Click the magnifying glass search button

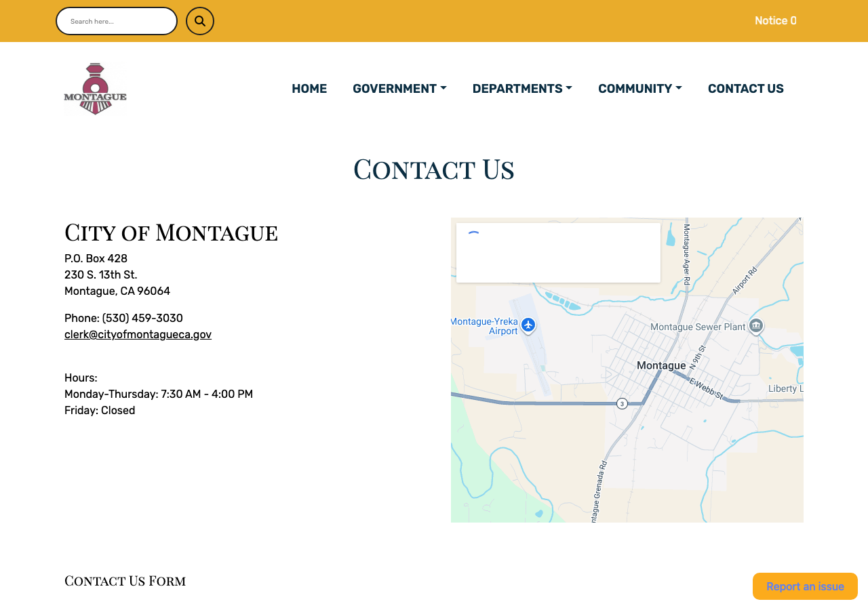pos(200,21)
